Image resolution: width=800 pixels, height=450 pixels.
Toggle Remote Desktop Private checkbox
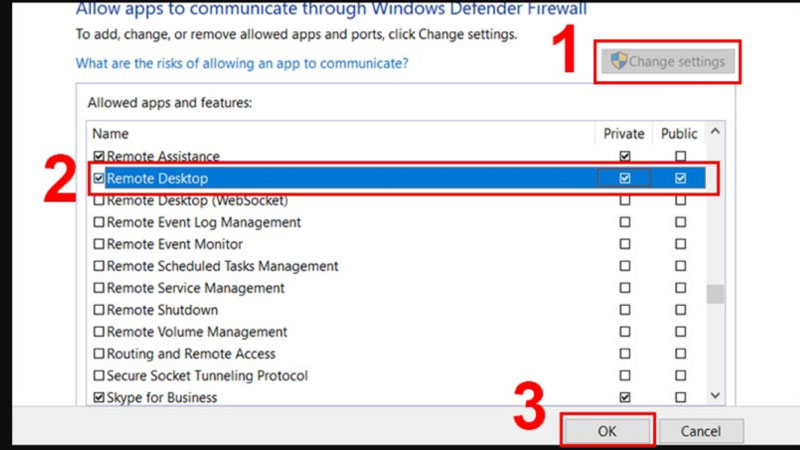pos(625,179)
